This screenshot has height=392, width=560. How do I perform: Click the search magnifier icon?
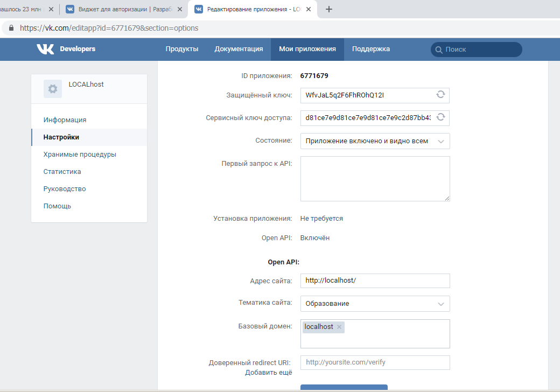pos(438,50)
